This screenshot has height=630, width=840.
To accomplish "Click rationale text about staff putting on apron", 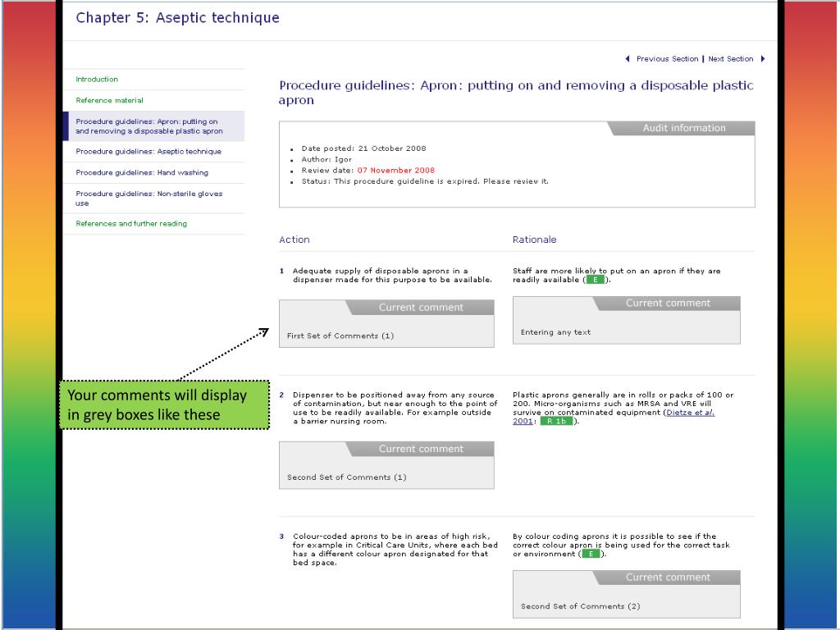I will coord(616,276).
